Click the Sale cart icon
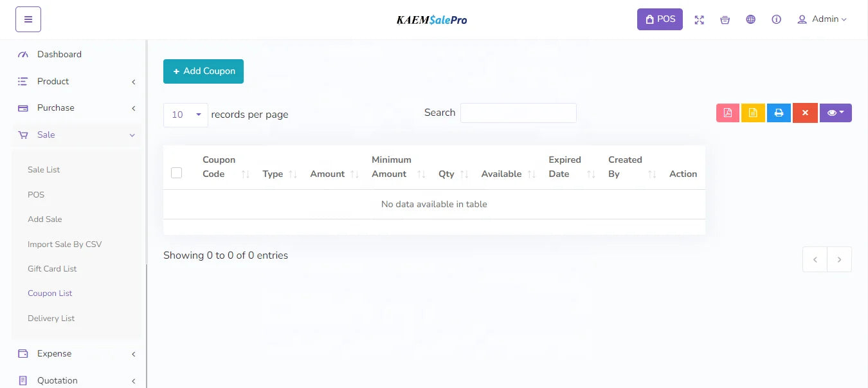 pos(23,135)
